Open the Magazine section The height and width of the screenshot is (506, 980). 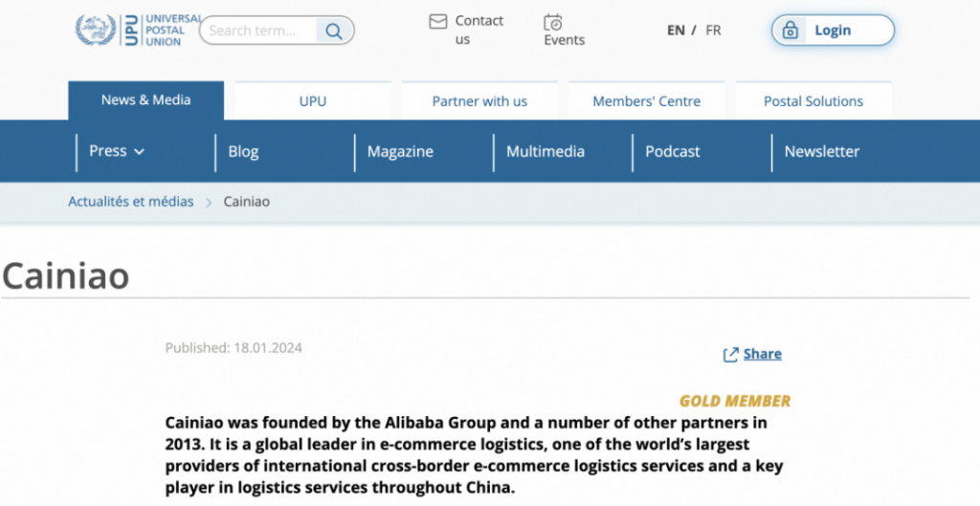point(400,152)
